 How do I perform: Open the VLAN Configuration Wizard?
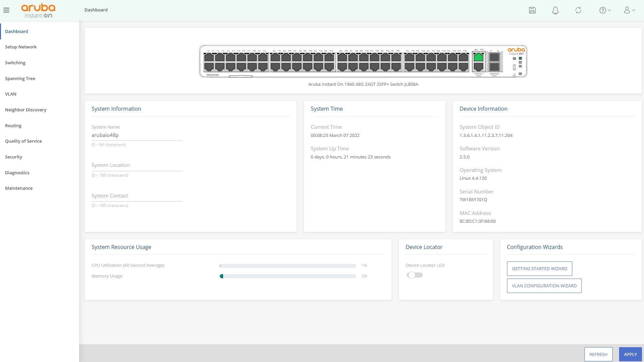544,286
